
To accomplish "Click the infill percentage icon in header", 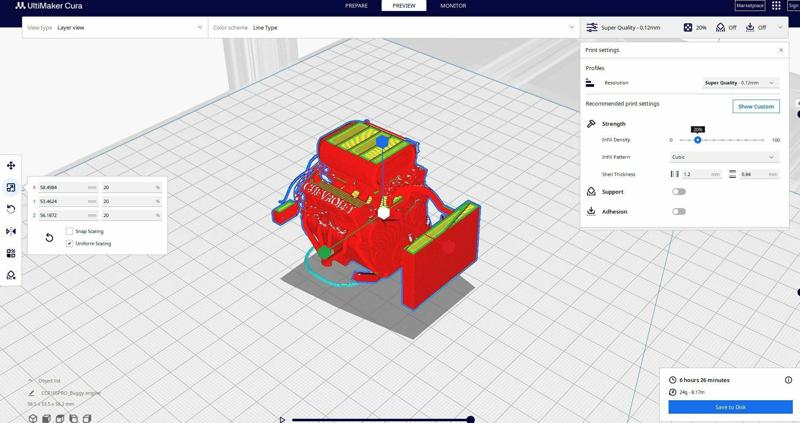I will tap(688, 28).
